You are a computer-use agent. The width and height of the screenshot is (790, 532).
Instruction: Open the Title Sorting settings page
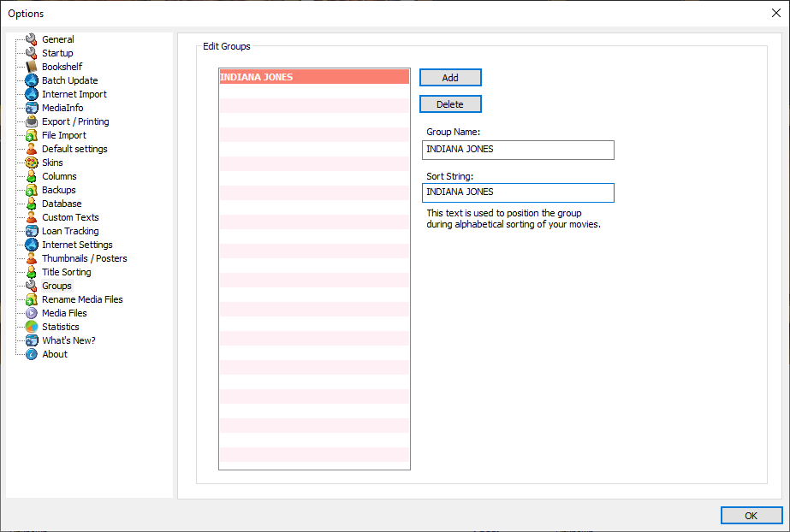(x=66, y=271)
